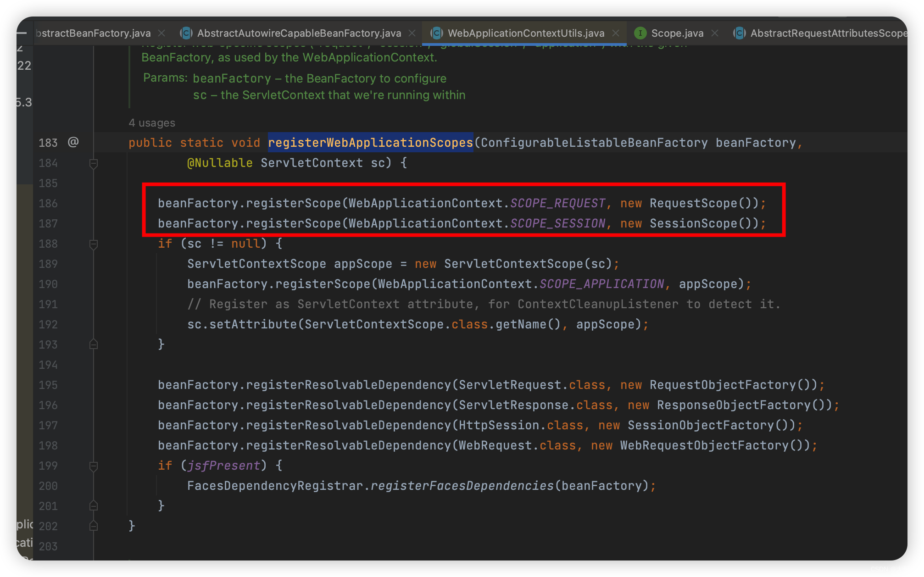Click class icon on WebApplicationContextUtils.java tab
The width and height of the screenshot is (924, 577).
[x=437, y=33]
